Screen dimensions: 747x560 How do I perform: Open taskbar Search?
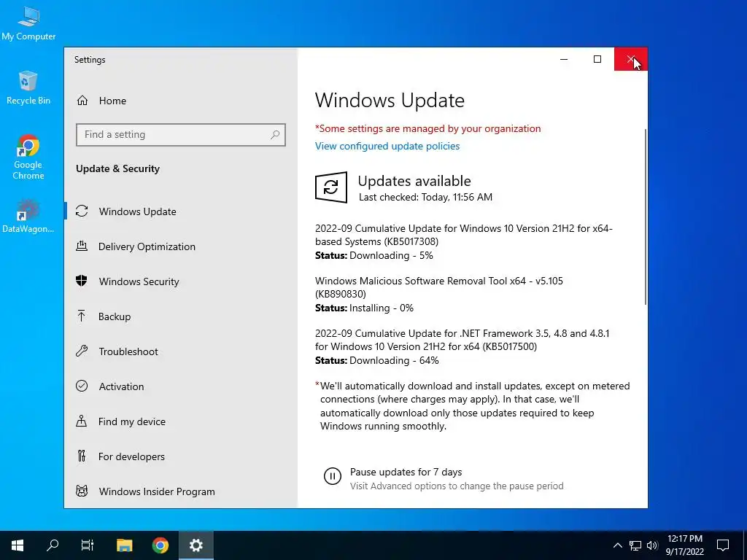click(x=53, y=545)
